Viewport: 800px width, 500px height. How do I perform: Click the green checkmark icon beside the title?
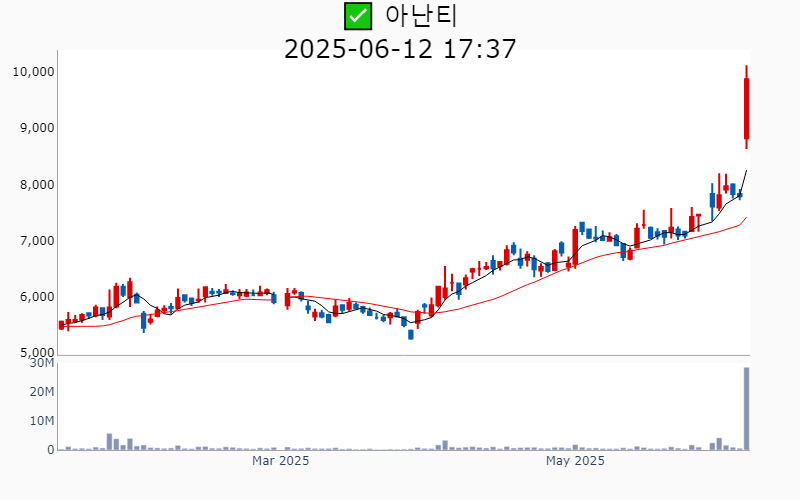pos(358,16)
